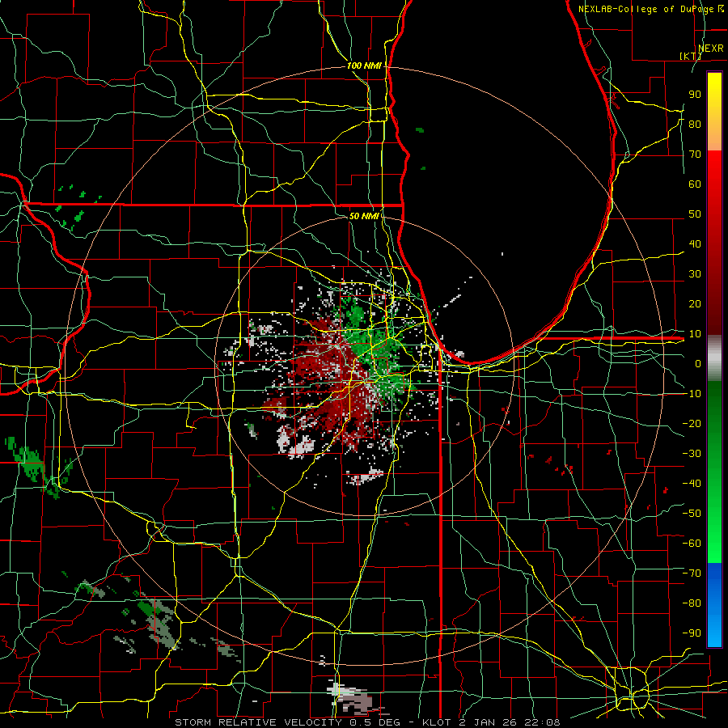This screenshot has height=728, width=728.
Task: Click the 50 NMI range ring label
Action: click(x=364, y=216)
